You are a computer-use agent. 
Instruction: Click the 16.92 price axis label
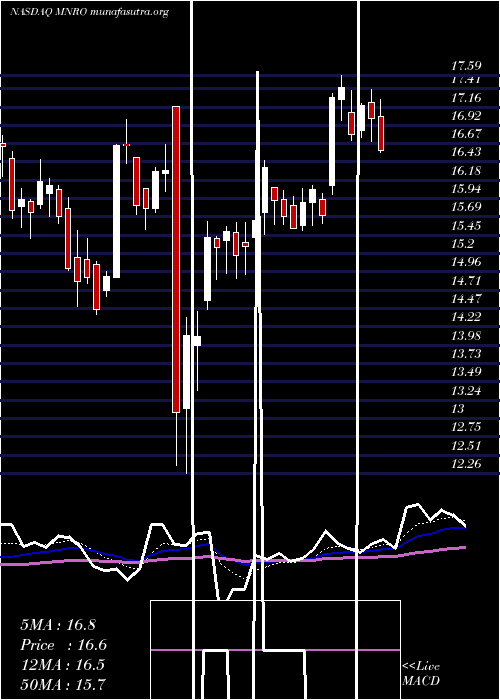coord(466,116)
